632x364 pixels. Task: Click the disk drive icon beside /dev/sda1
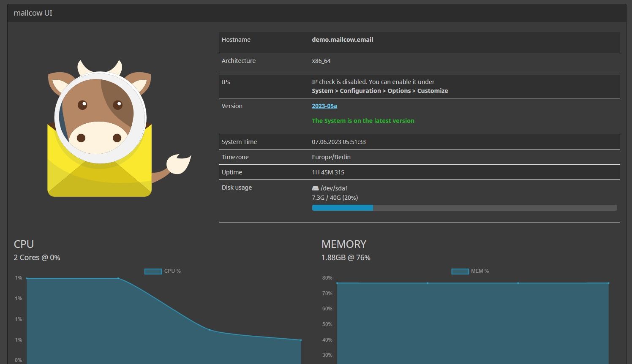coord(316,188)
